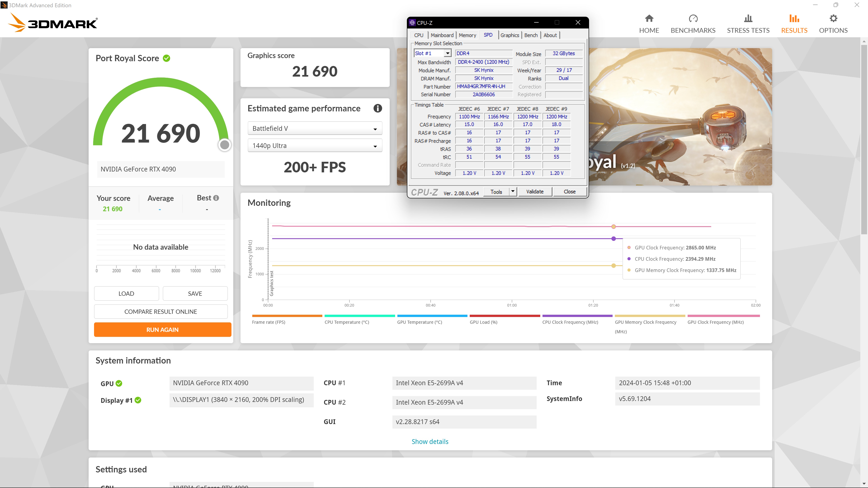Image resolution: width=868 pixels, height=488 pixels.
Task: Expand the Battlefield V game dropdown
Action: [315, 128]
